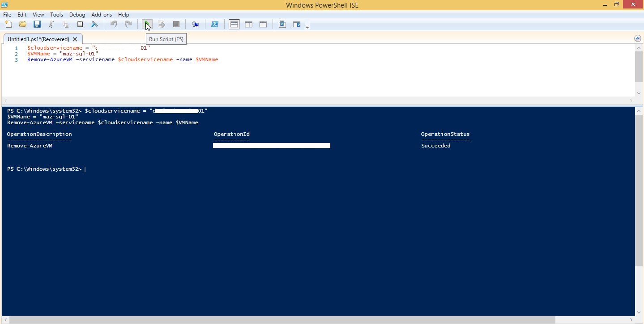Click OperationStatus column header in console

(445, 134)
